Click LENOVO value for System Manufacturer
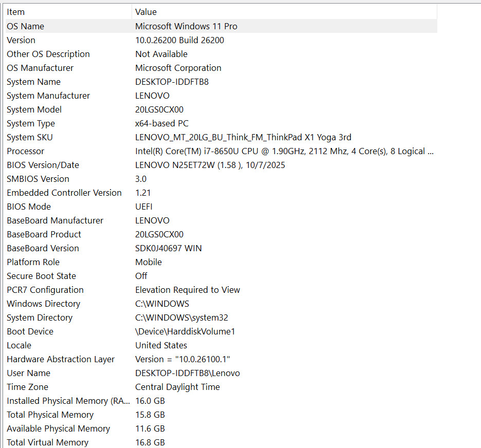The width and height of the screenshot is (481, 448). pos(152,96)
